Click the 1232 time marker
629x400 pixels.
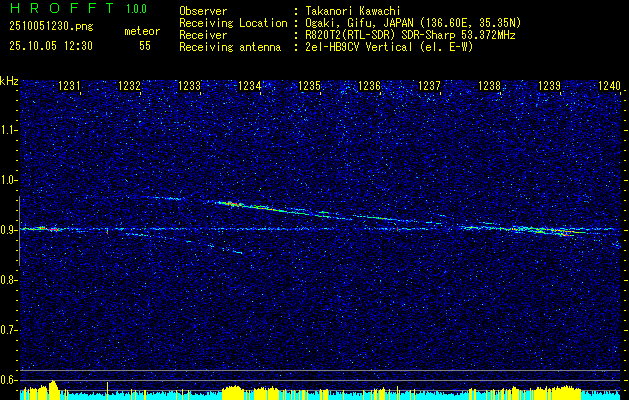click(x=129, y=85)
